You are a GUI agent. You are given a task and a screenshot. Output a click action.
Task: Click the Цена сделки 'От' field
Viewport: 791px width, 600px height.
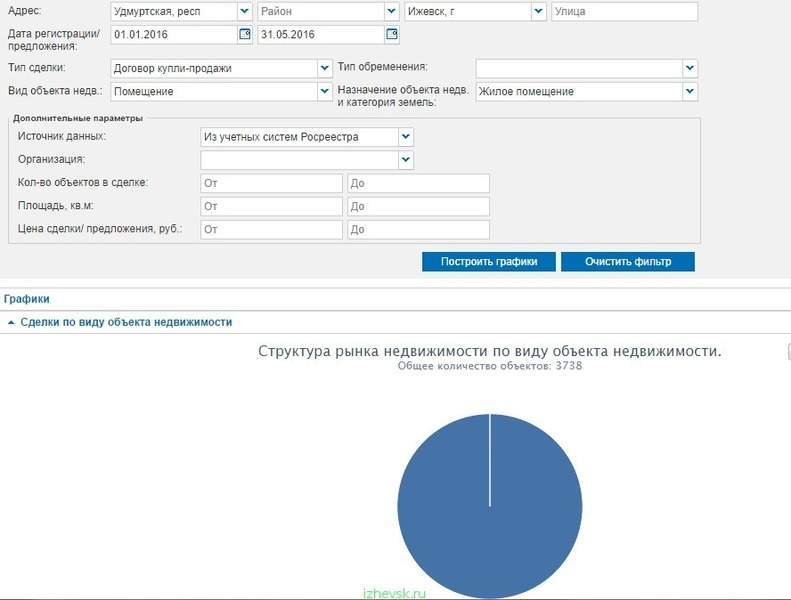271,230
